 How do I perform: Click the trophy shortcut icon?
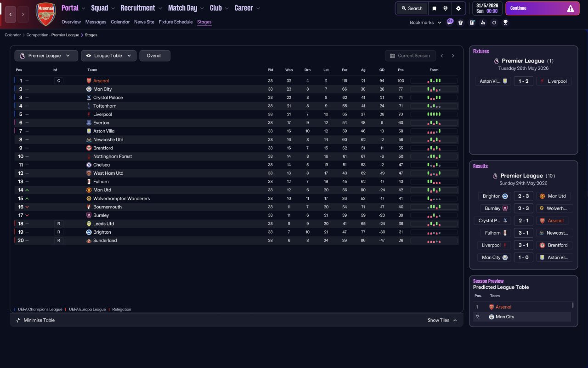click(x=505, y=23)
